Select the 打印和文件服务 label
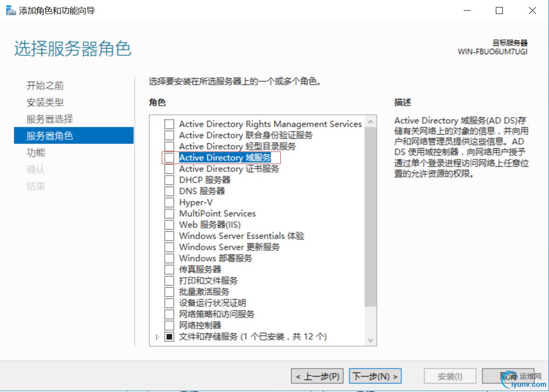The image size is (549, 392). click(208, 281)
